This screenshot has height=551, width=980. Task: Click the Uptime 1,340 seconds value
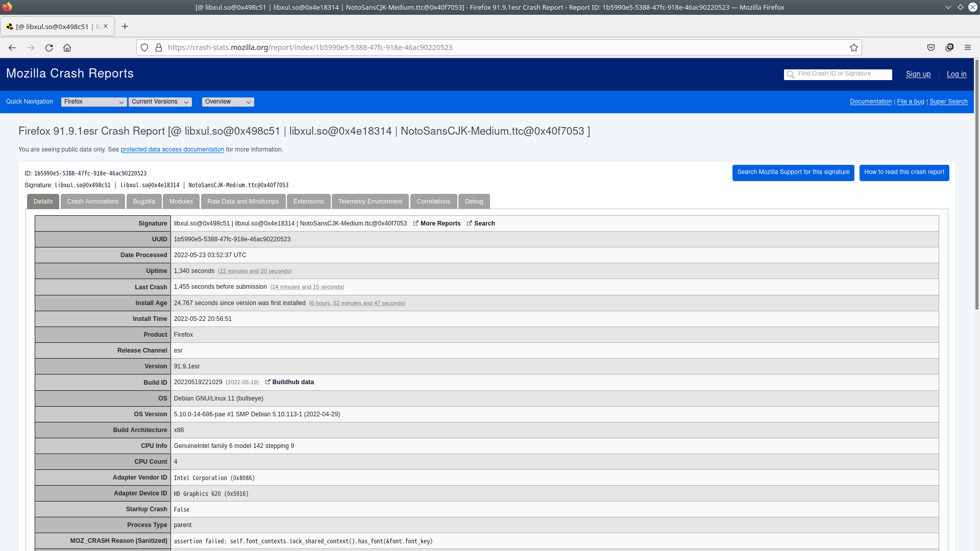194,271
